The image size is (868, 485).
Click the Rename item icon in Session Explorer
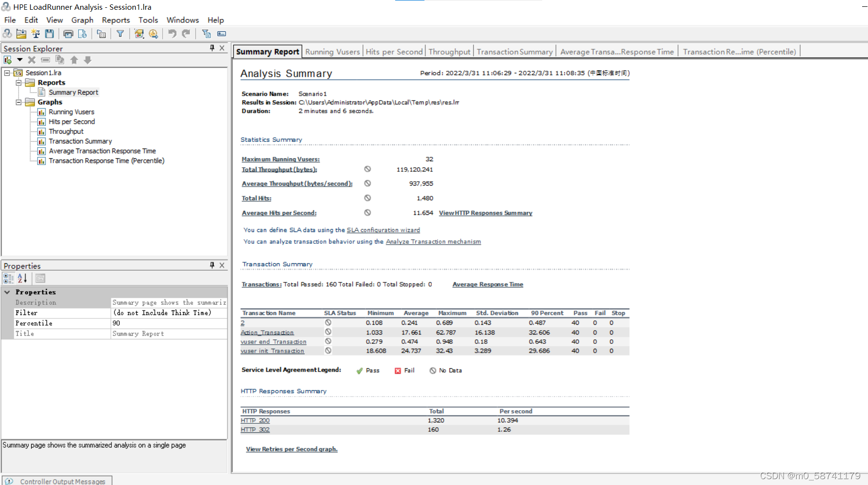pyautogui.click(x=45, y=60)
